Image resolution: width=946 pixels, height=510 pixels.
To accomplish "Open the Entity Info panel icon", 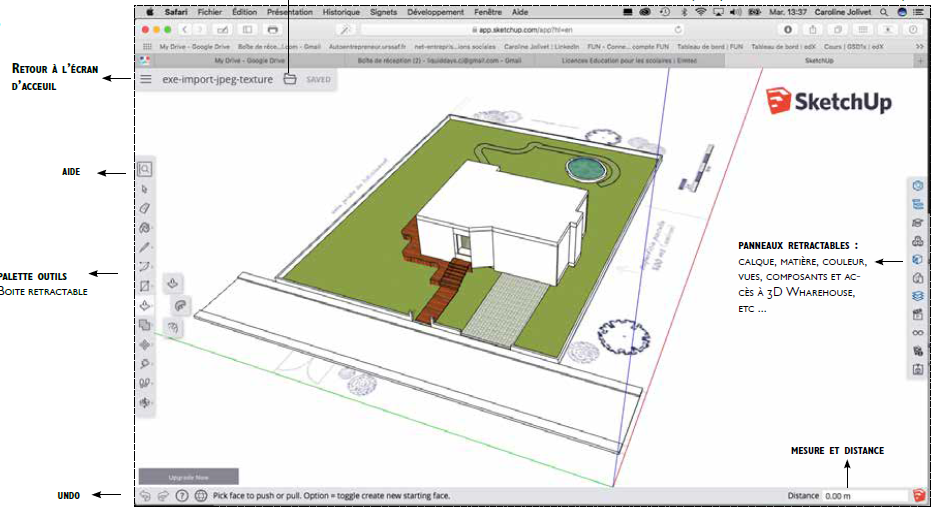I will [x=917, y=186].
